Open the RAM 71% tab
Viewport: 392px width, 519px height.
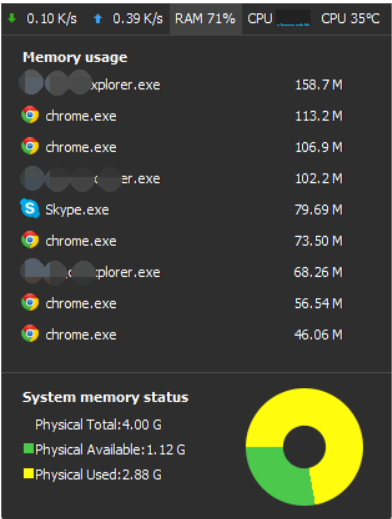pos(205,19)
